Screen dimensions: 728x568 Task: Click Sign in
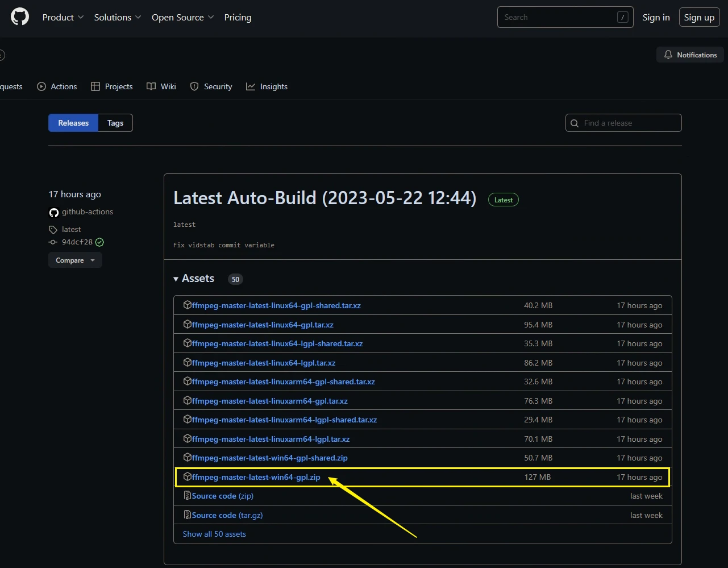(656, 17)
